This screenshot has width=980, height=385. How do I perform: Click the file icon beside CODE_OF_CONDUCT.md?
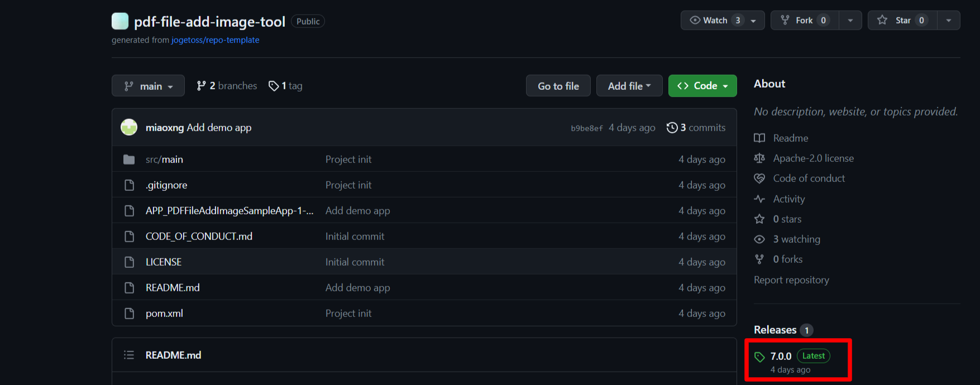(x=129, y=237)
